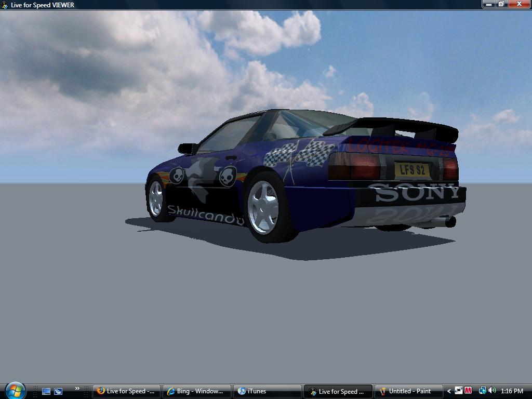Switch to Bing Internet Explorer taskbar button

click(x=197, y=391)
